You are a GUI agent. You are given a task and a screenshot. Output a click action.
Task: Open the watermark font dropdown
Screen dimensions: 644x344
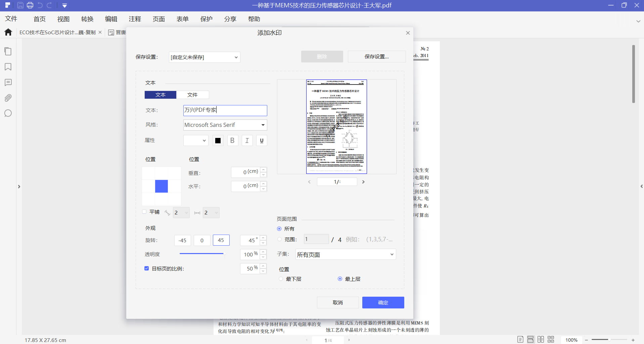pos(225,125)
